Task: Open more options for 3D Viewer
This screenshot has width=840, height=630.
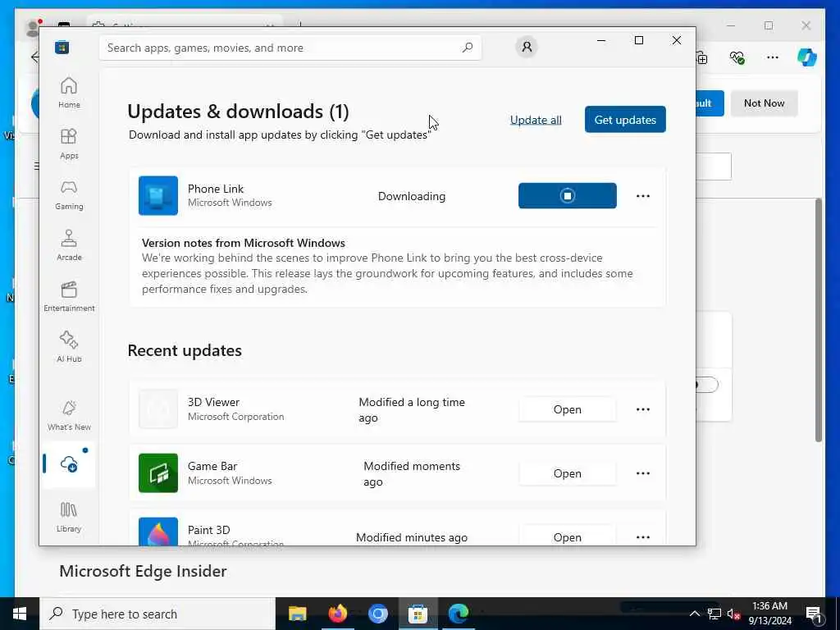Action: [x=643, y=409]
